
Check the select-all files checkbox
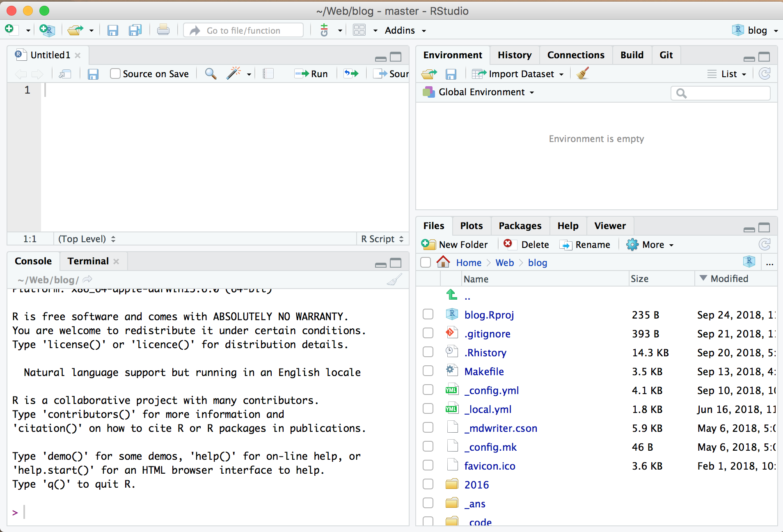tap(426, 262)
